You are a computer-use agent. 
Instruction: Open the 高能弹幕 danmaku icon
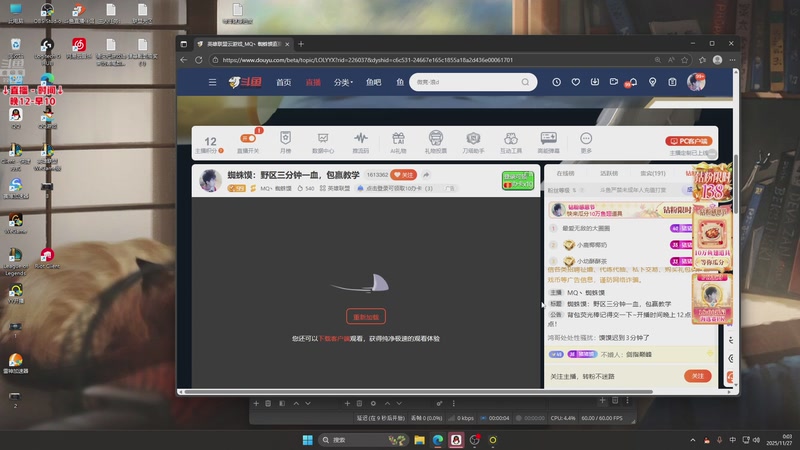point(548,142)
